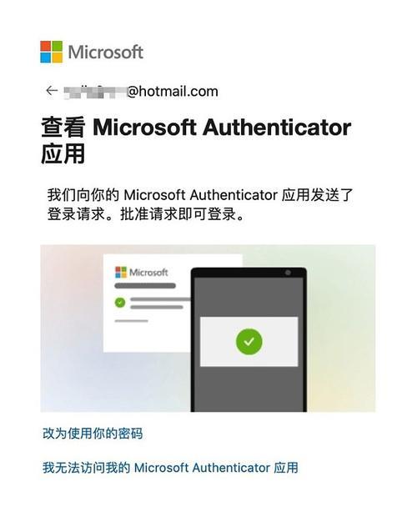Click the Microsoft text inside the illustration card

(x=148, y=273)
